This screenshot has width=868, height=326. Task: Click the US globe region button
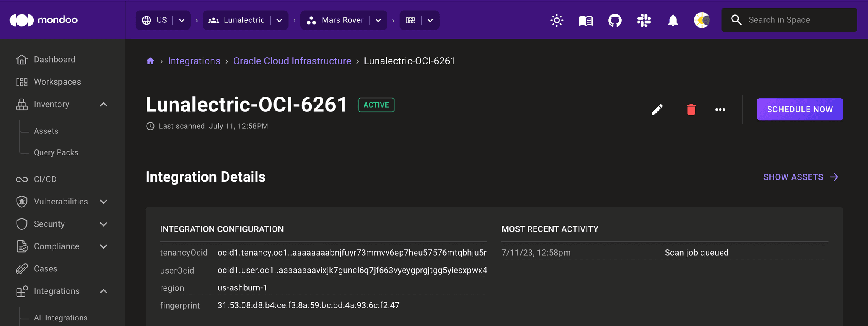pos(154,20)
